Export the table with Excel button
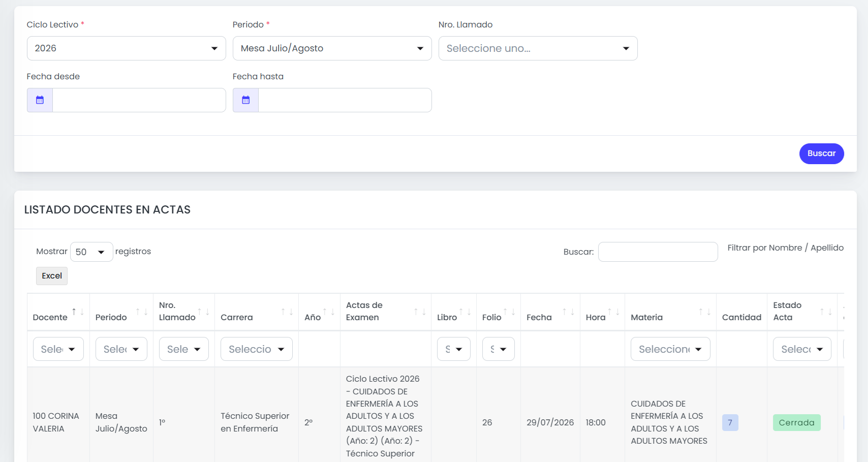 tap(52, 276)
